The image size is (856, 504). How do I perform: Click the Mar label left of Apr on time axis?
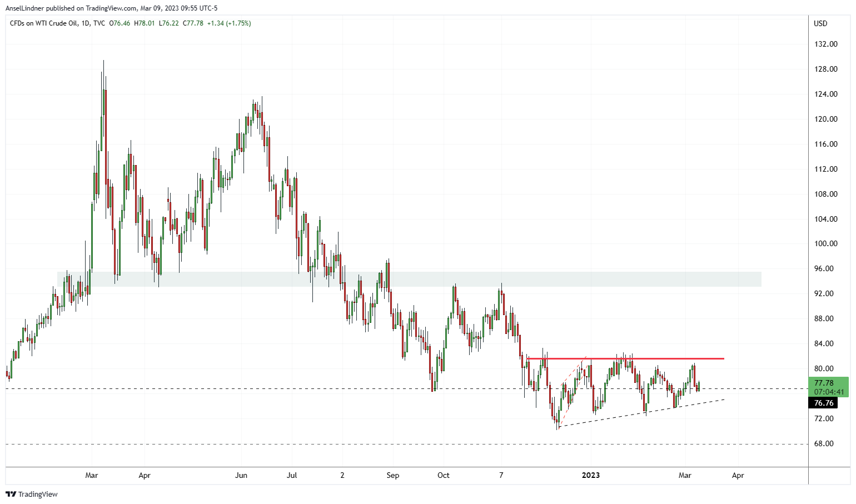click(x=91, y=475)
